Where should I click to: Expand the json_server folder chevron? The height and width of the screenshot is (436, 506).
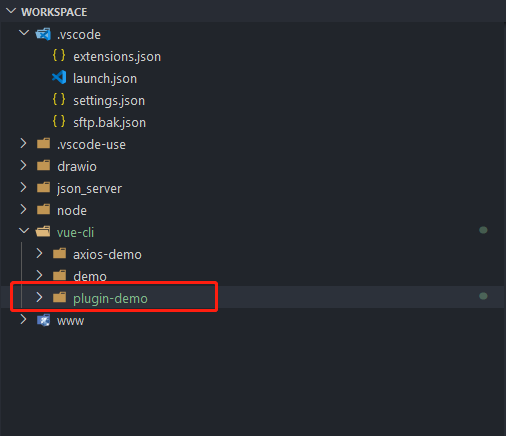click(23, 188)
